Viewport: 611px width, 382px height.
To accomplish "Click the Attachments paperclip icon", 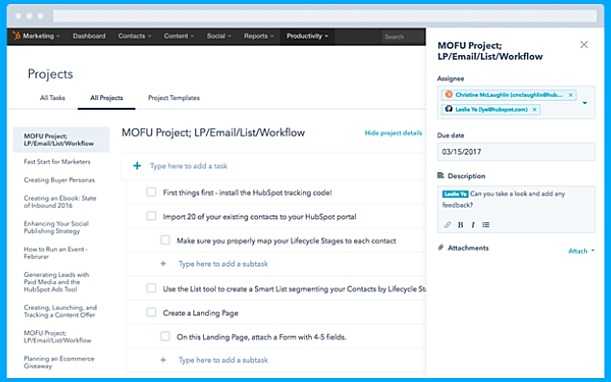I will (441, 248).
